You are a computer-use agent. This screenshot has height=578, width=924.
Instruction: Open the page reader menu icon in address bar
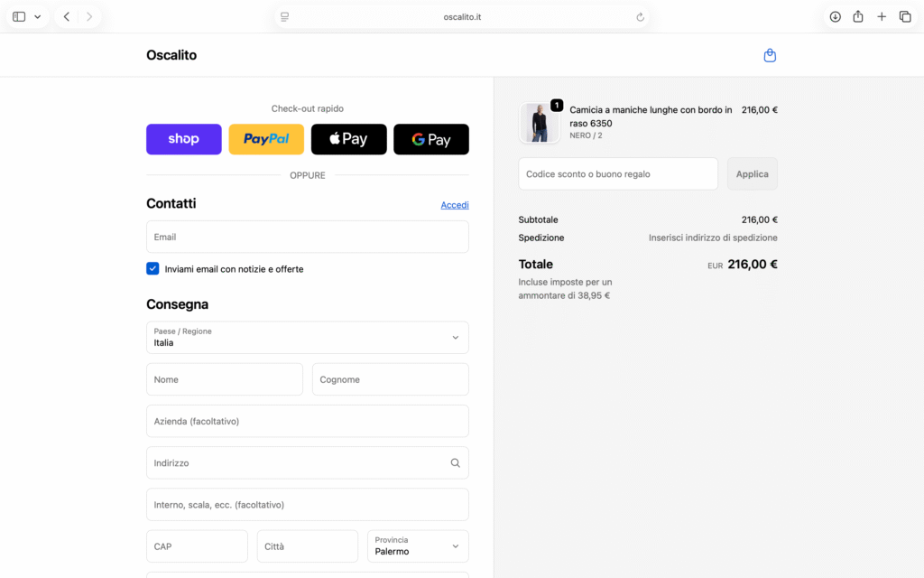284,16
